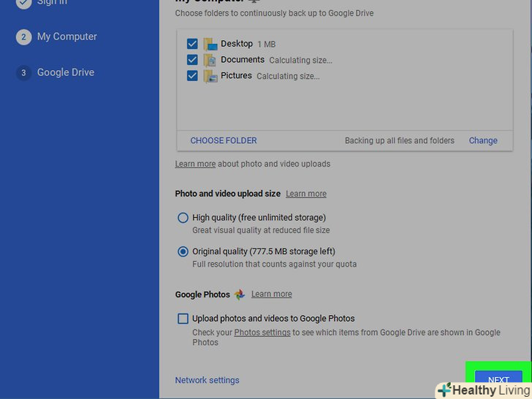Click CHOOSE FOLDER button
The image size is (532, 399).
(224, 140)
